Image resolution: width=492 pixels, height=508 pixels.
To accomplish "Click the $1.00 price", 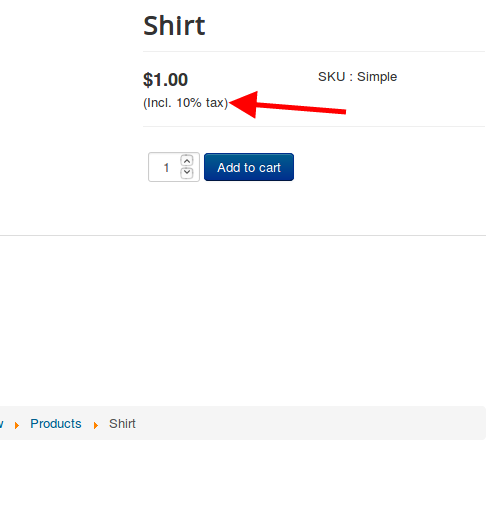I will pyautogui.click(x=167, y=81).
